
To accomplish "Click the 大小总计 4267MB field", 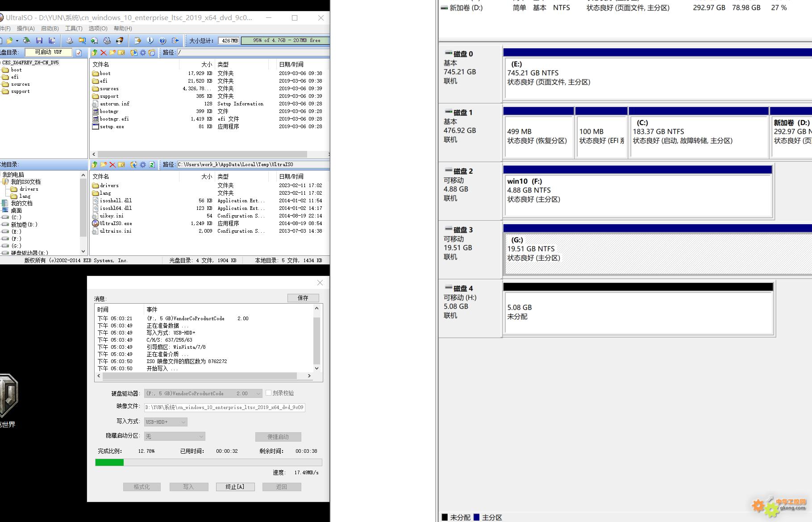I will (229, 41).
